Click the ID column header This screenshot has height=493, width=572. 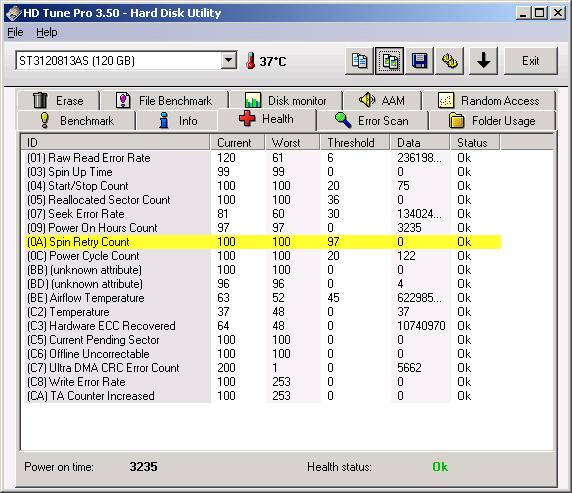[115, 142]
